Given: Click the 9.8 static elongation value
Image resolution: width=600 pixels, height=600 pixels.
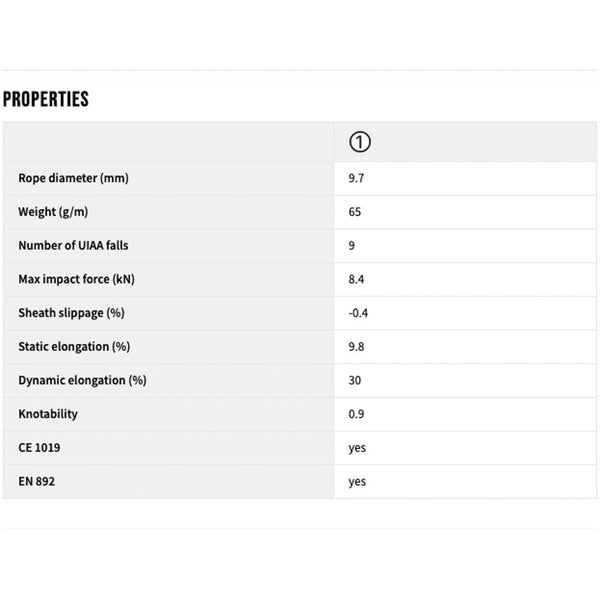Looking at the screenshot, I should (356, 347).
